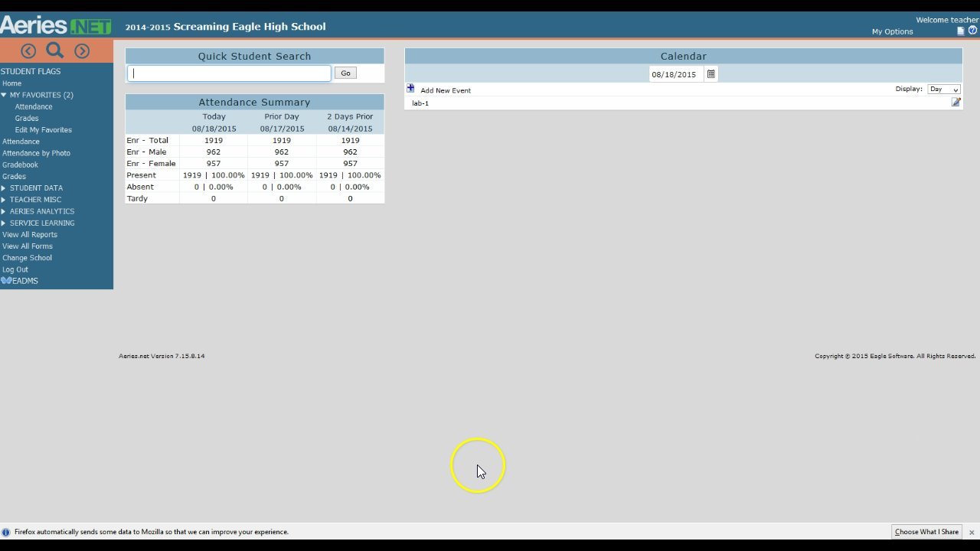Click the Aeries.NET logo
Screen dimensions: 980x551
(56, 24)
